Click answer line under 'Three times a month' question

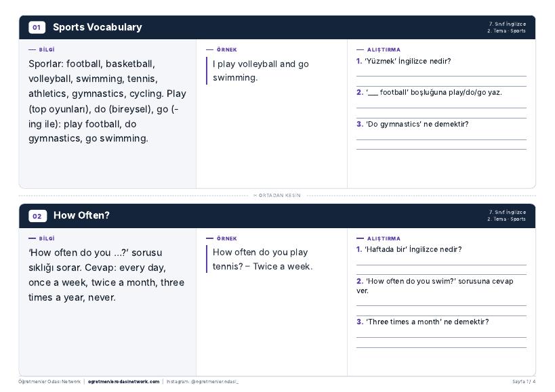coord(441,338)
